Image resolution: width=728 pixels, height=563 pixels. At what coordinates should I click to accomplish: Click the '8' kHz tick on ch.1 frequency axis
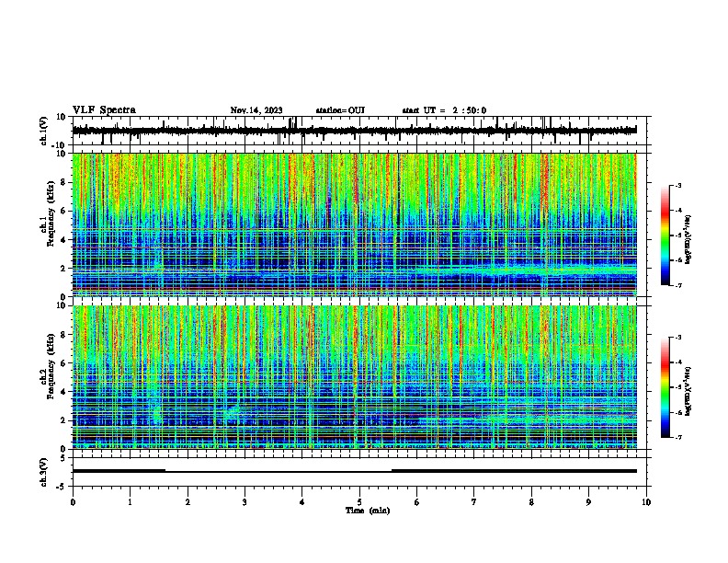(x=63, y=182)
